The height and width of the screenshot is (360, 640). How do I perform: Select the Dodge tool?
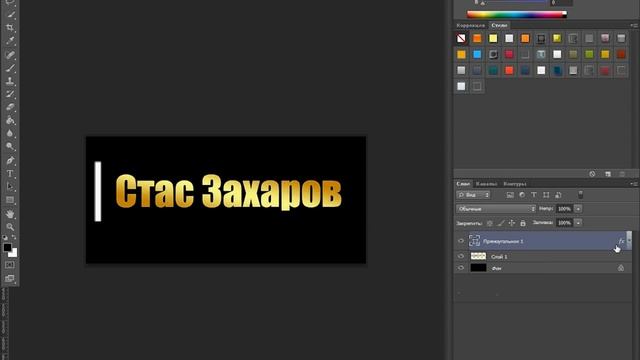(x=10, y=146)
